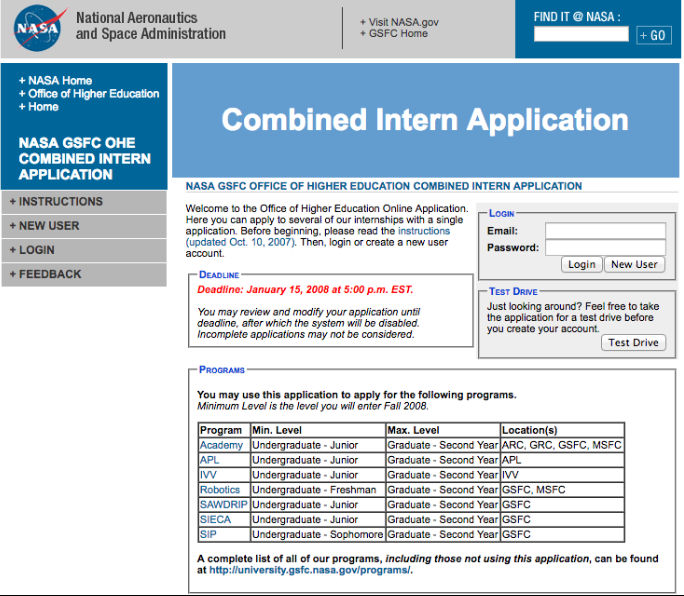Click the National Aeronautics and Space Administration title
The height and width of the screenshot is (596, 684).
point(150,26)
